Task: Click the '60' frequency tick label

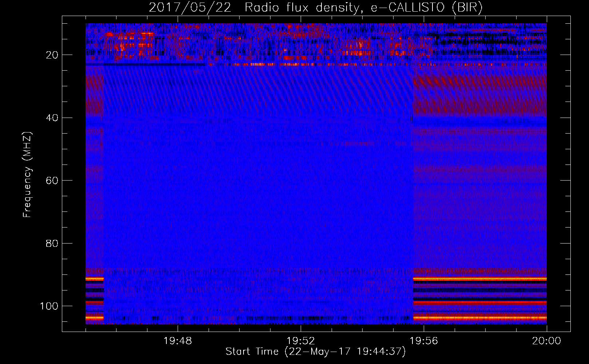Action: click(52, 181)
